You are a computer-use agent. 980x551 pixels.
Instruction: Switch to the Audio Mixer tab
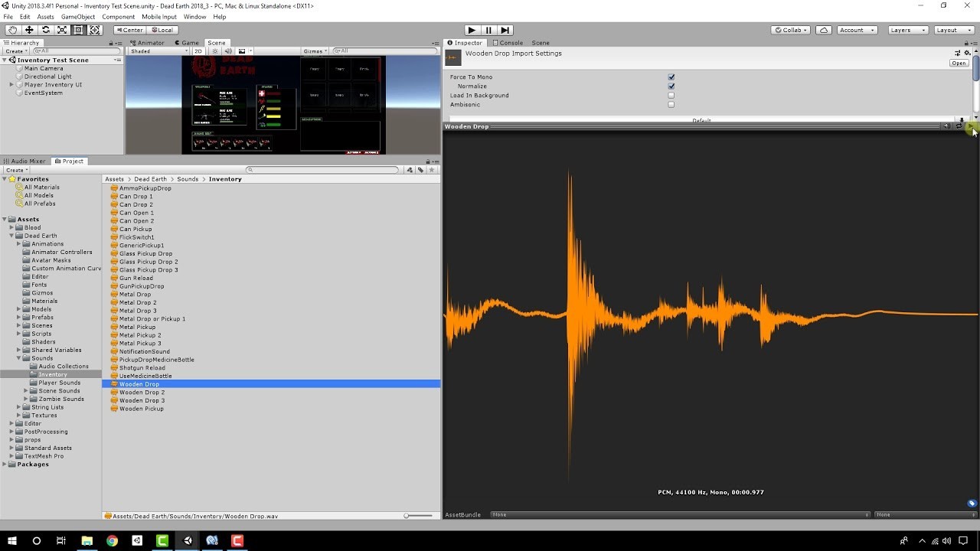(25, 161)
